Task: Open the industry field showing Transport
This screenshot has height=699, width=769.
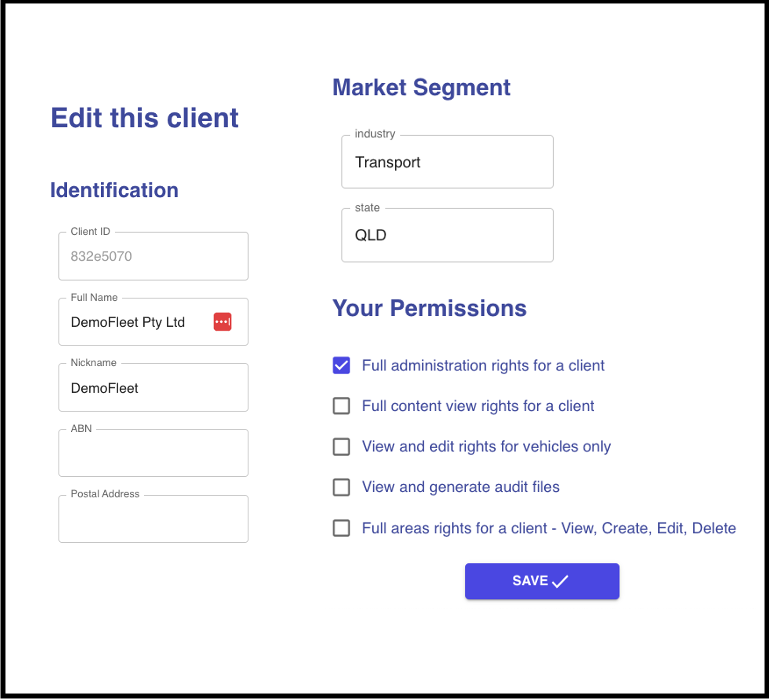Action: (x=447, y=163)
